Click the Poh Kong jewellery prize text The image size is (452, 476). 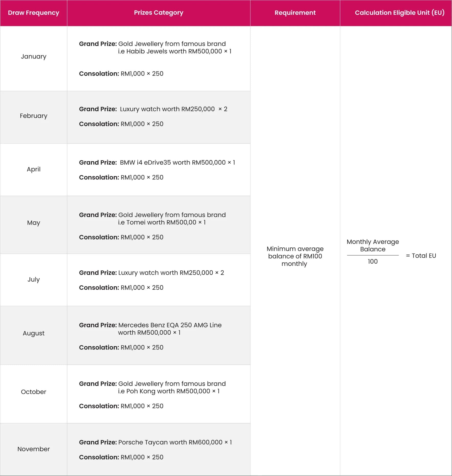[169, 391]
